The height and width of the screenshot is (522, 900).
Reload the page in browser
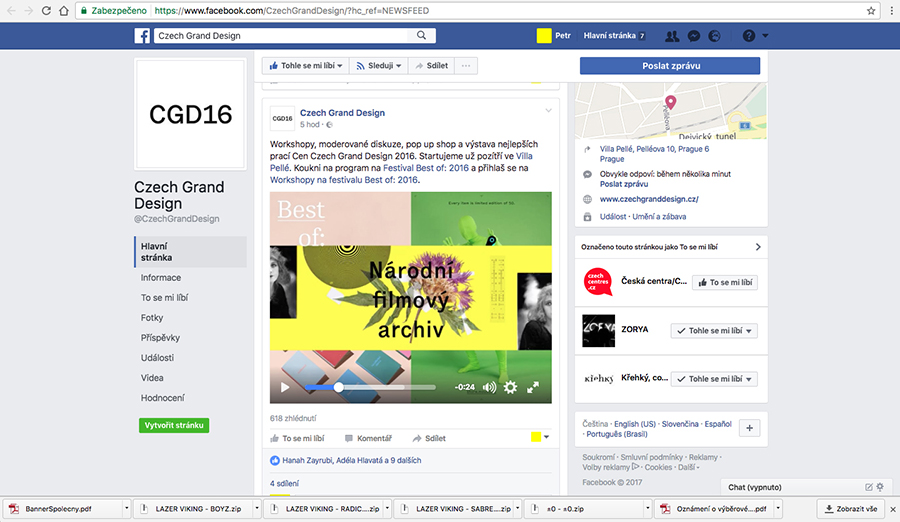[46, 10]
